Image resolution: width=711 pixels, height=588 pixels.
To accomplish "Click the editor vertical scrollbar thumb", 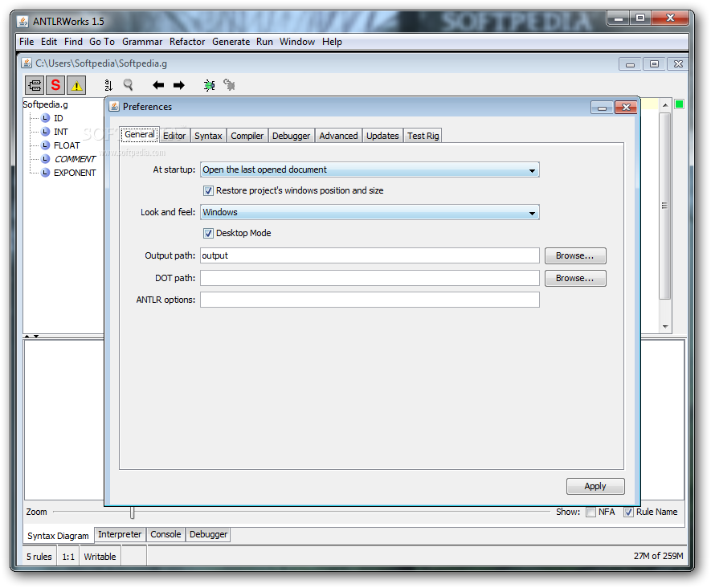I will pyautogui.click(x=664, y=206).
